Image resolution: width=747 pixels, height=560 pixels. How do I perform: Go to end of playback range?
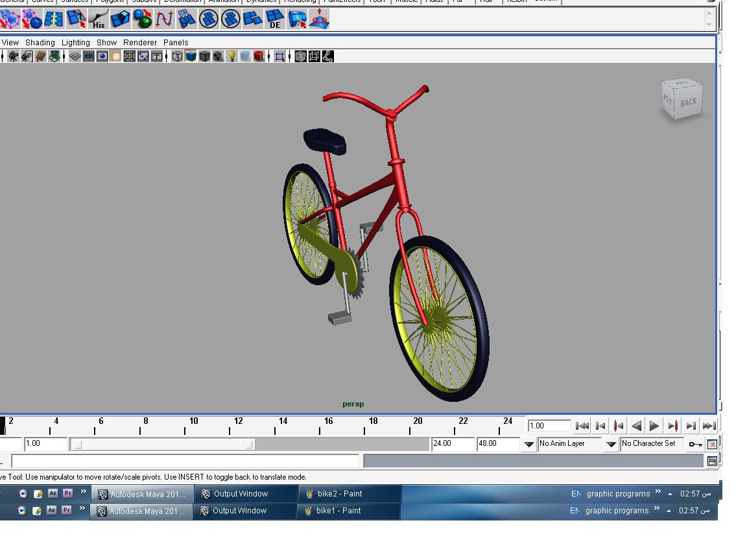click(709, 426)
